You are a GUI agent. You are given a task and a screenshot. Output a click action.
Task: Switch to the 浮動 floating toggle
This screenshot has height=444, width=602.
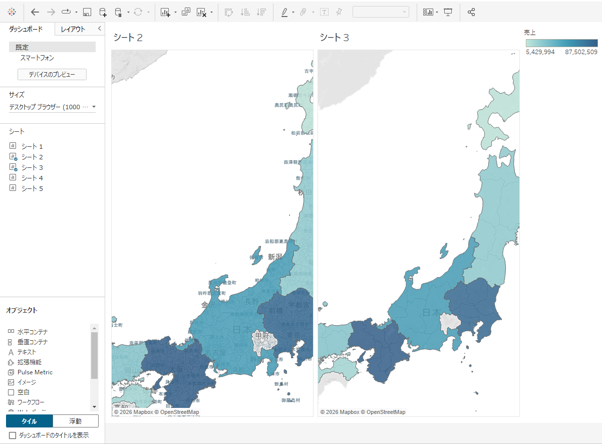point(75,421)
